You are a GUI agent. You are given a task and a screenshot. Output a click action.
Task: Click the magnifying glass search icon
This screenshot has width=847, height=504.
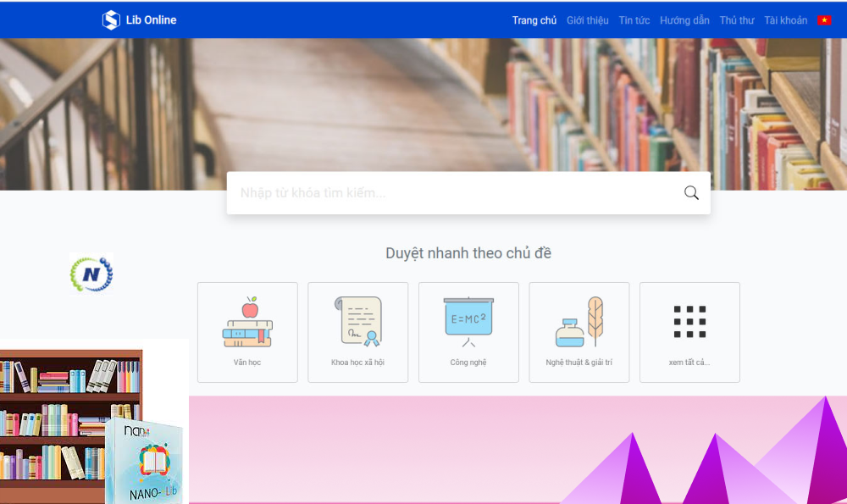(x=691, y=193)
